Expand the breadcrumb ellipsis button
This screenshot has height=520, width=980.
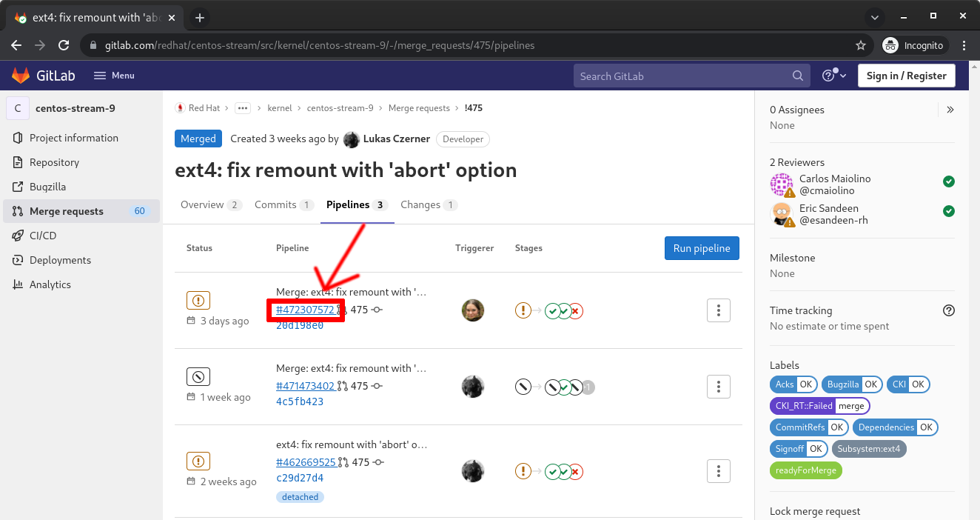[x=242, y=108]
